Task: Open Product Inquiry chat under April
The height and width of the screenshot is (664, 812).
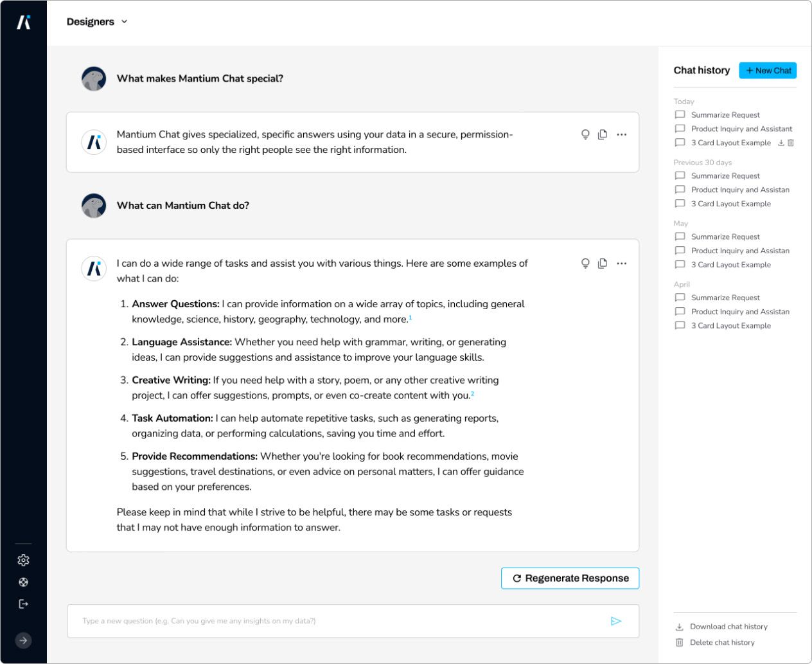Action: (740, 312)
